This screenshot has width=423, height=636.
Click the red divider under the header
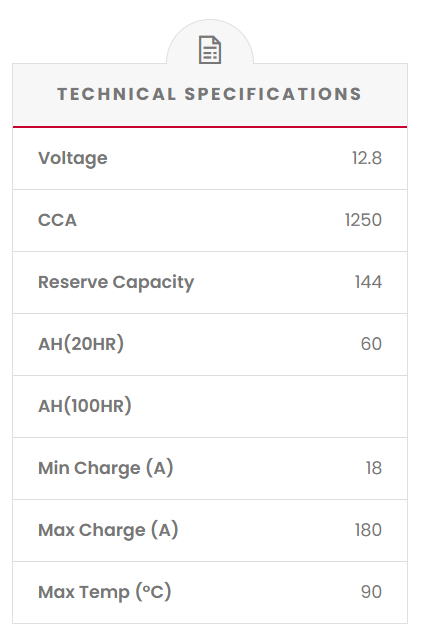[210, 127]
